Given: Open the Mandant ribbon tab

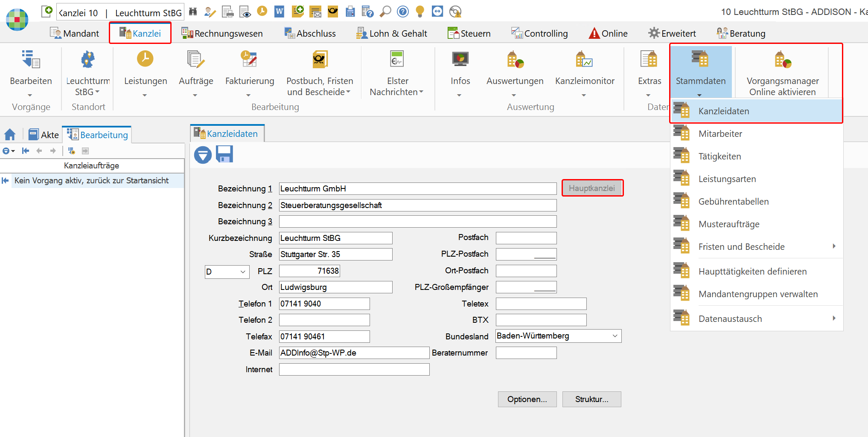Looking at the screenshot, I should [74, 33].
